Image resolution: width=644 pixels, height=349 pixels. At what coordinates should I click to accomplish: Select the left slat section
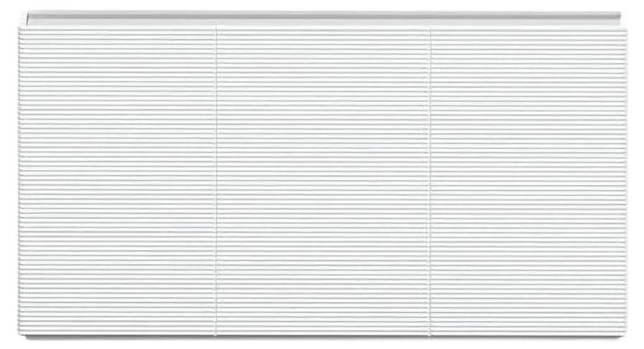116,176
